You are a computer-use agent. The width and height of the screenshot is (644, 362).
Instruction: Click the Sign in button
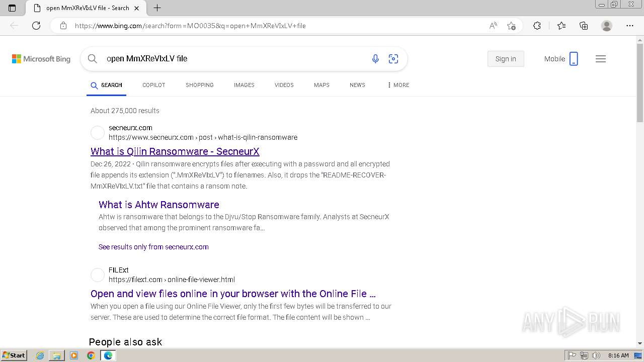click(x=506, y=59)
